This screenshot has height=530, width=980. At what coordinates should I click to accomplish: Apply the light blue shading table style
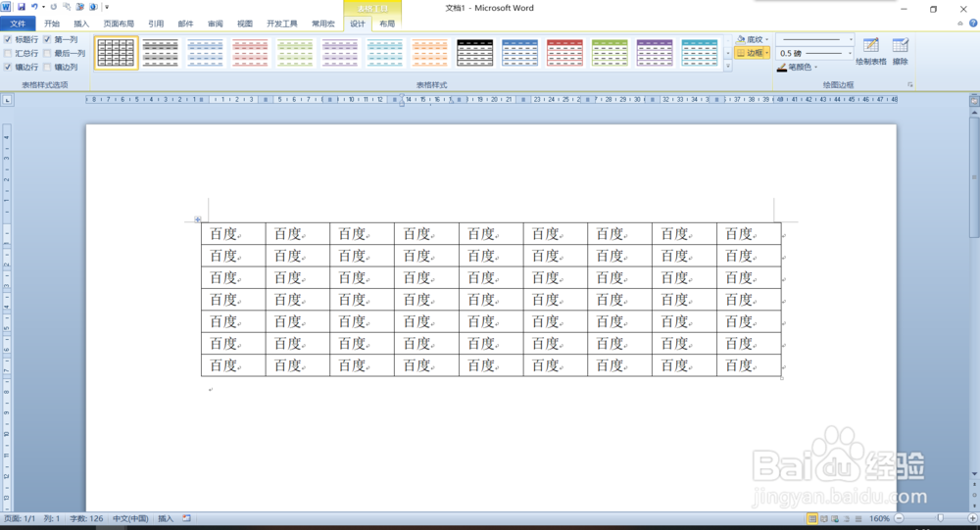click(x=206, y=53)
